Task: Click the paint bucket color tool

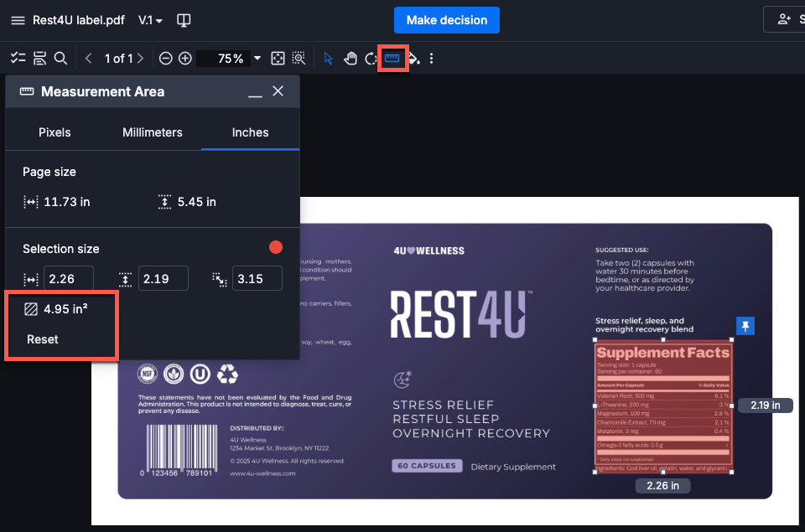Action: 414,59
